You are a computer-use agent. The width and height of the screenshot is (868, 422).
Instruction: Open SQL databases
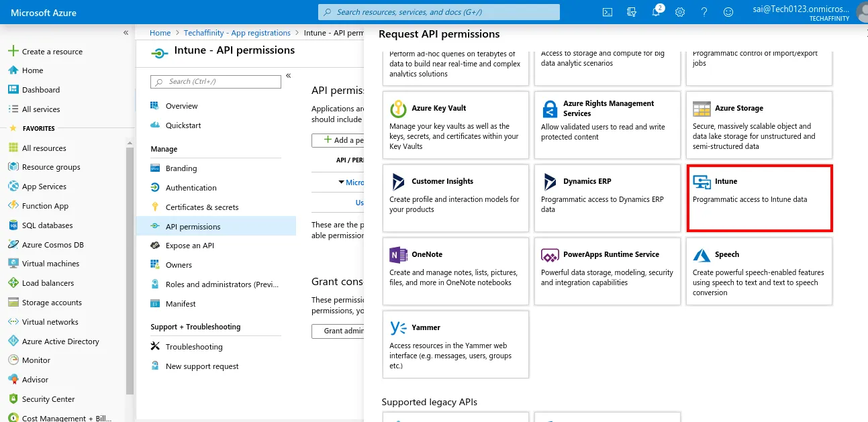[x=40, y=225]
